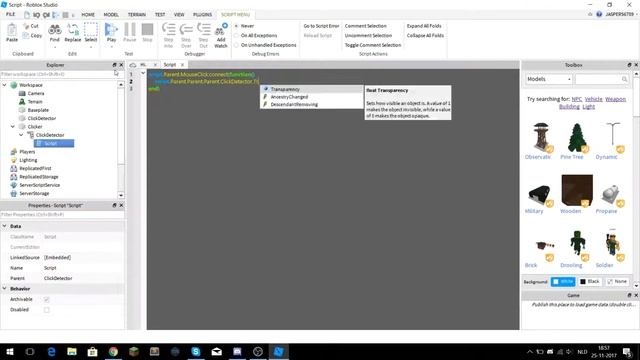Switch to the HOME ribbon tab
The height and width of the screenshot is (360, 640).
(88, 15)
